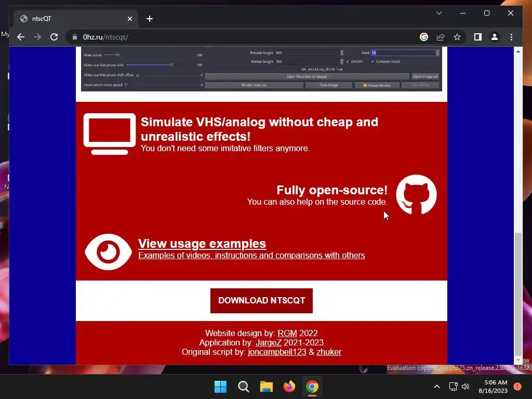Toggle the Compare mode checkbox
Viewport: 532px width, 399px height.
coord(373,61)
